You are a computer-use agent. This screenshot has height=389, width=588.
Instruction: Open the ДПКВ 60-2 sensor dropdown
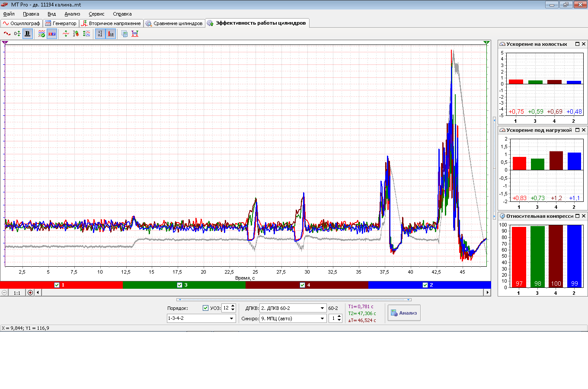[322, 308]
